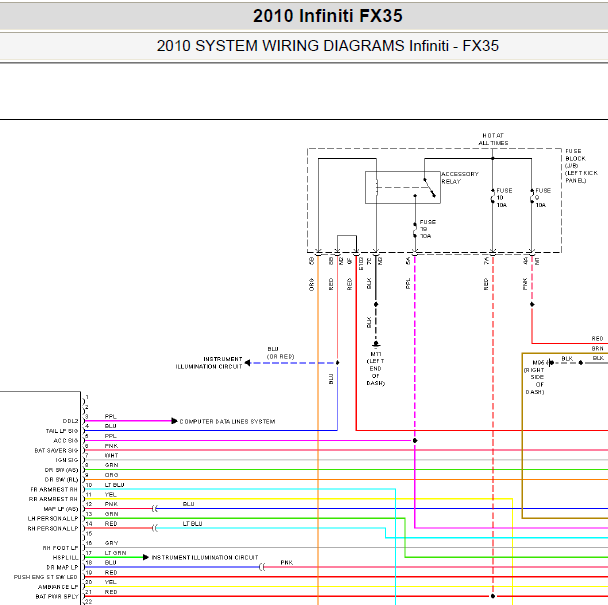Image resolution: width=608 pixels, height=605 pixels.
Task: Click the M11 ground symbol
Action: 376,344
